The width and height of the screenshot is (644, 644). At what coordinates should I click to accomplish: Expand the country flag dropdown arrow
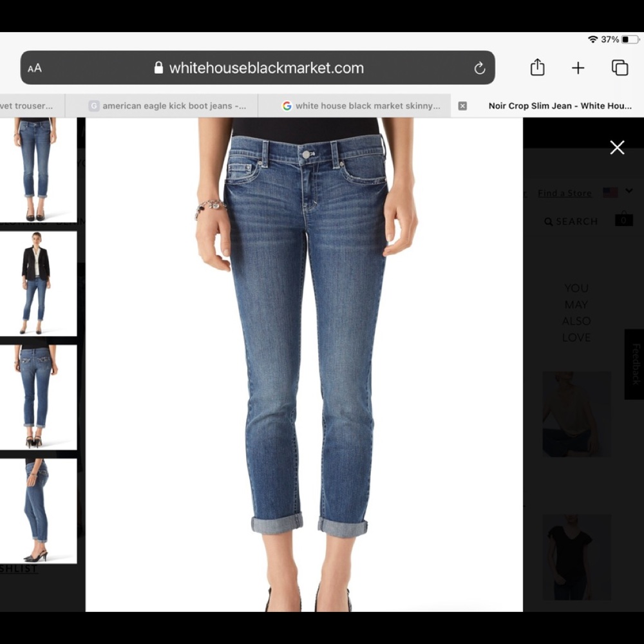pos(629,191)
